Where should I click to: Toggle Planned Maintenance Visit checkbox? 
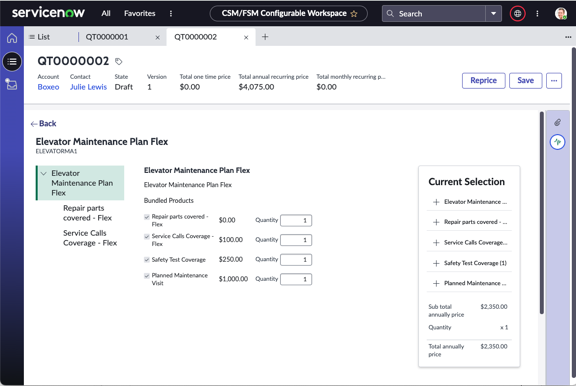tap(147, 276)
